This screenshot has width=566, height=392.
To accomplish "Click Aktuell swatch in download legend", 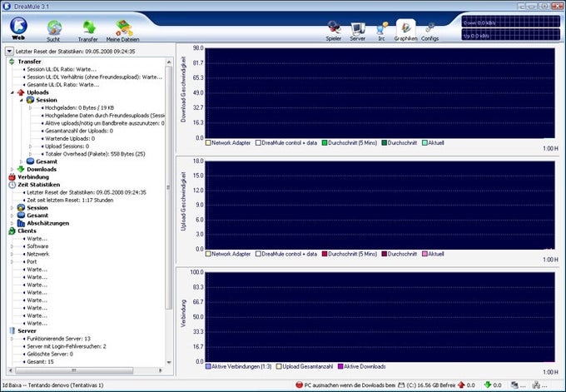I will 424,142.
